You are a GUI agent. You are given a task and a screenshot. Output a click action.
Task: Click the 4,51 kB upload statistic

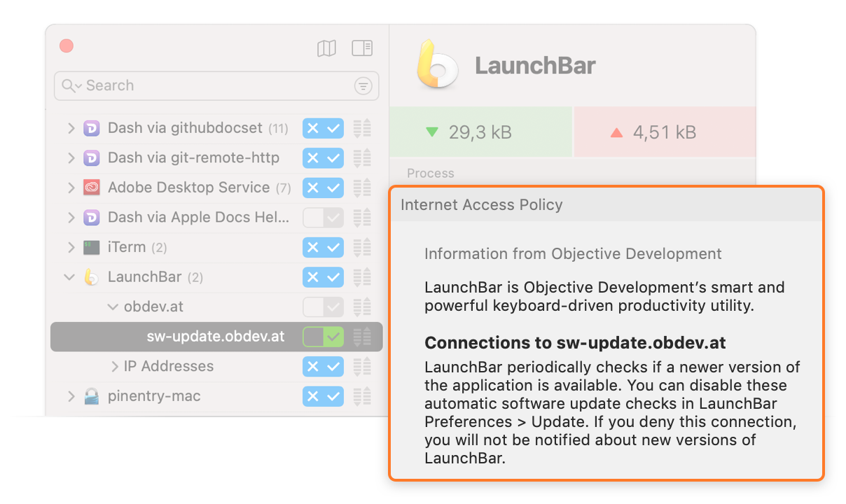[x=665, y=132]
